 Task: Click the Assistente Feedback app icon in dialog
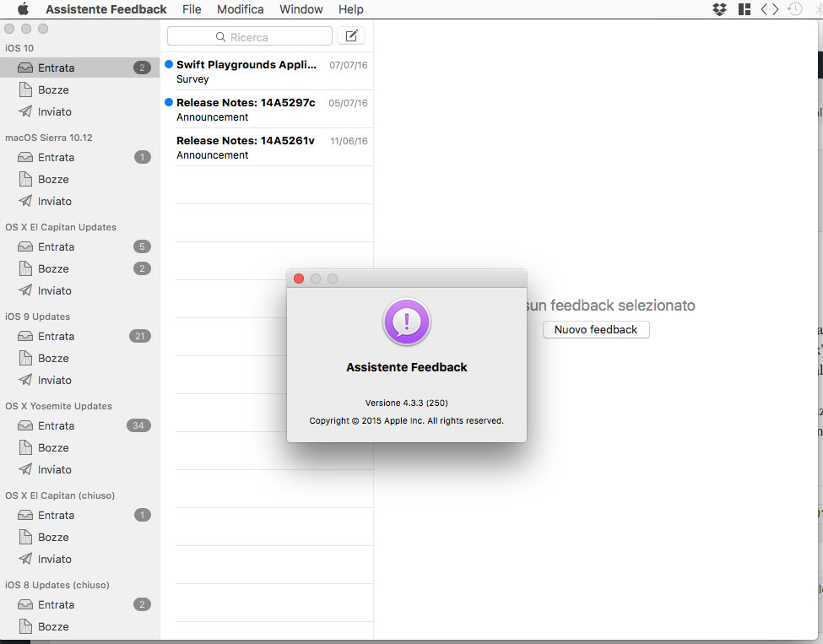coord(407,322)
